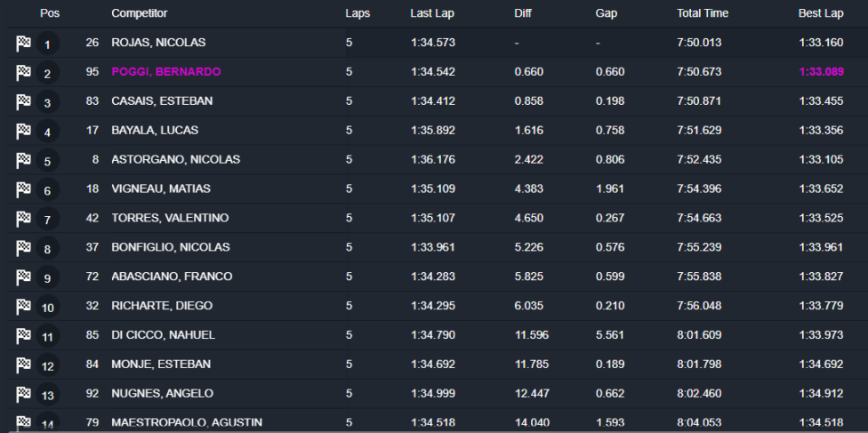
Task: Click flag icon beside Nugnes, Angelo
Action: (23, 394)
